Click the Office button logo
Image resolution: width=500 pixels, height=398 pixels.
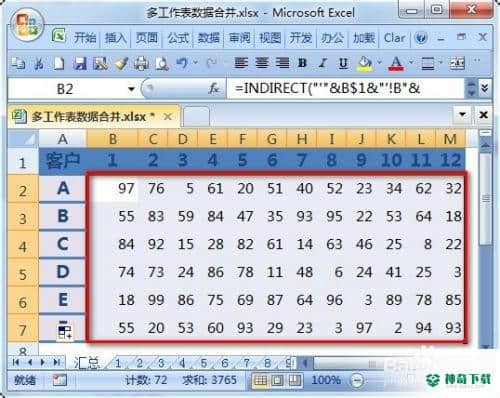point(27,26)
